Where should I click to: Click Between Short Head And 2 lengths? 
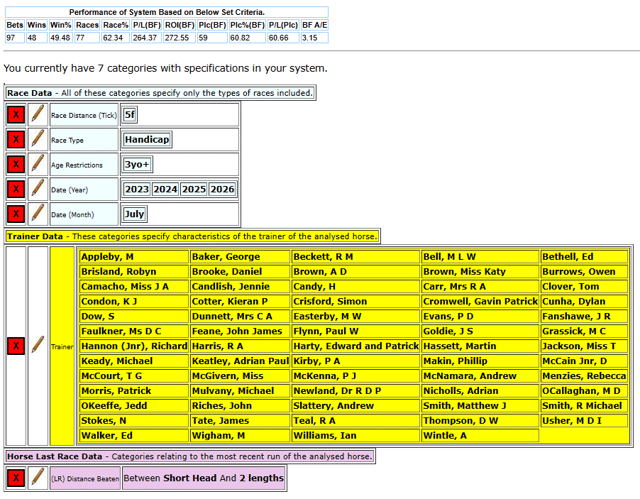[203, 478]
